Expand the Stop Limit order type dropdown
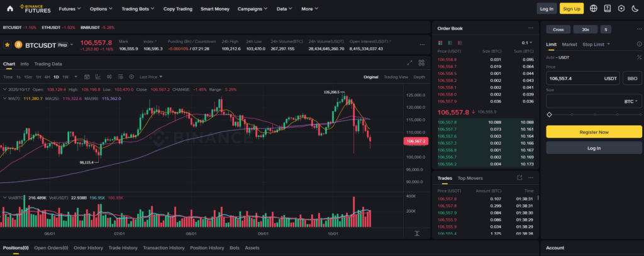The image size is (644, 256). point(596,45)
